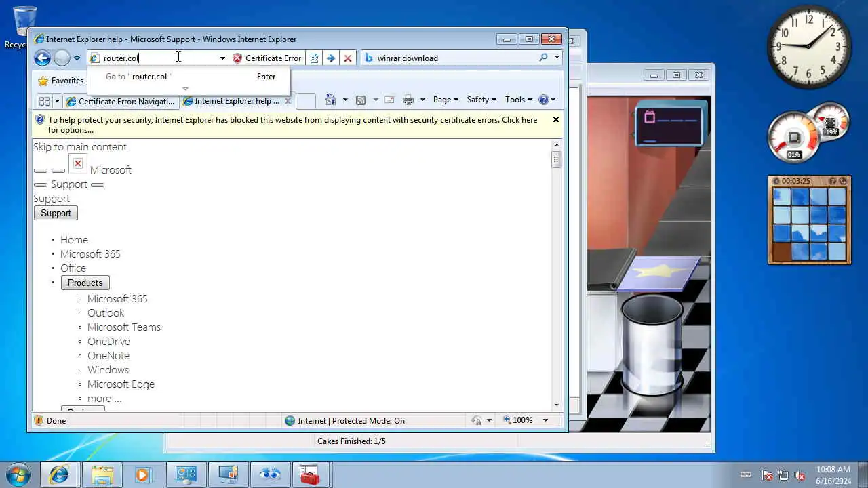
Task: Click the 'more ...' link
Action: [x=104, y=399]
